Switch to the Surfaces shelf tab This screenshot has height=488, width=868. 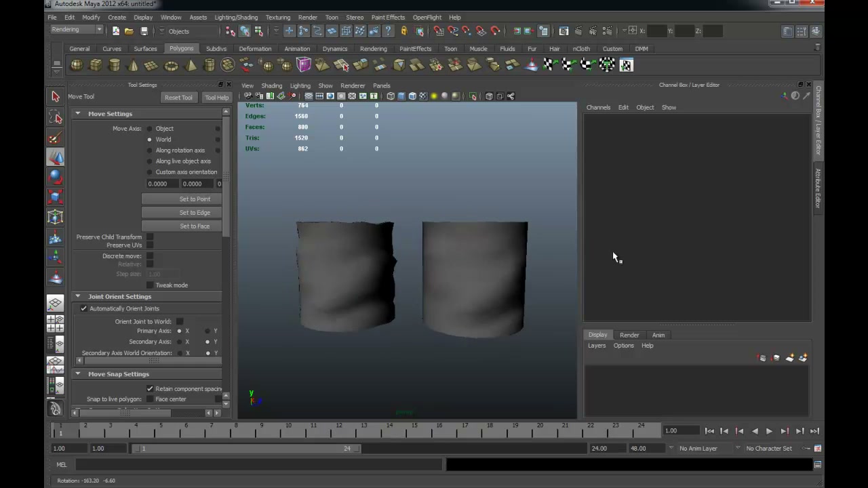click(x=145, y=49)
